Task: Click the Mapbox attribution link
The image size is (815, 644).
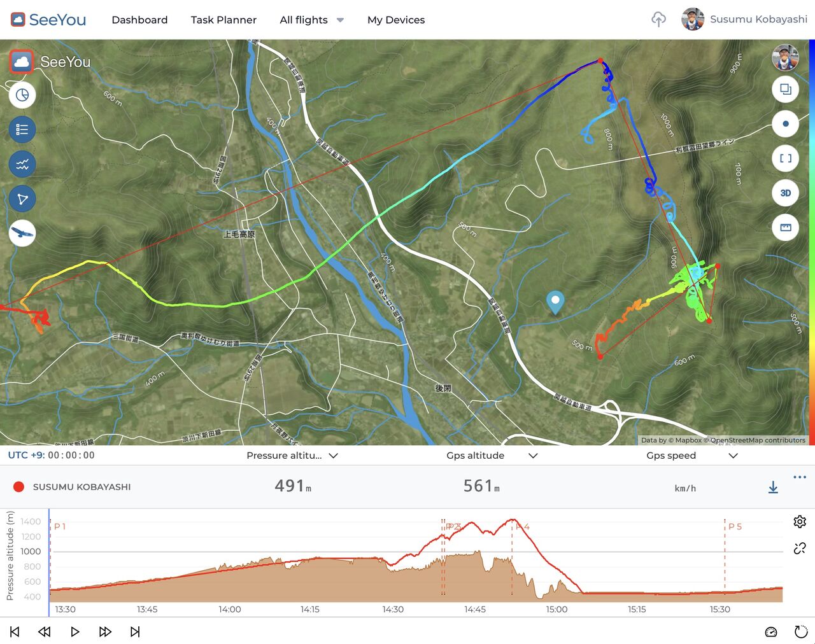Action: pyautogui.click(x=684, y=440)
